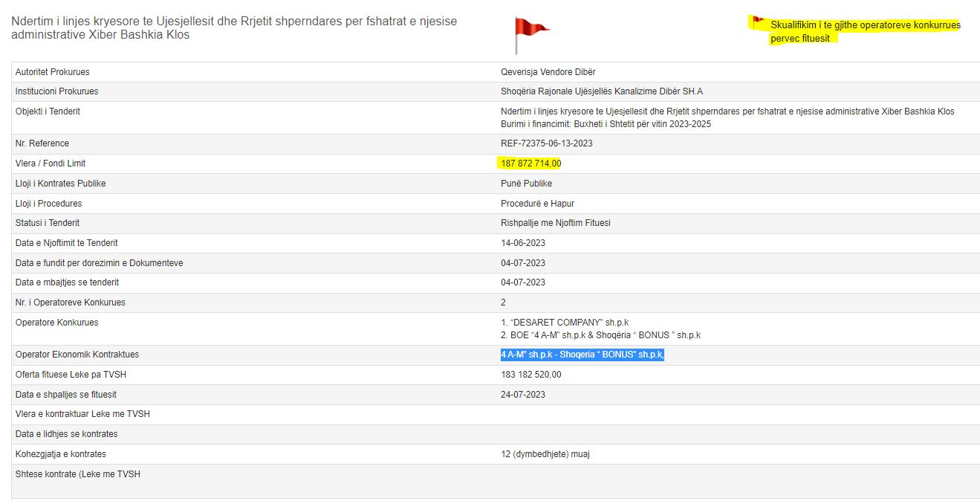Click Data e lidhjes se kontrates label
This screenshot has height=501, width=980.
[x=67, y=434]
